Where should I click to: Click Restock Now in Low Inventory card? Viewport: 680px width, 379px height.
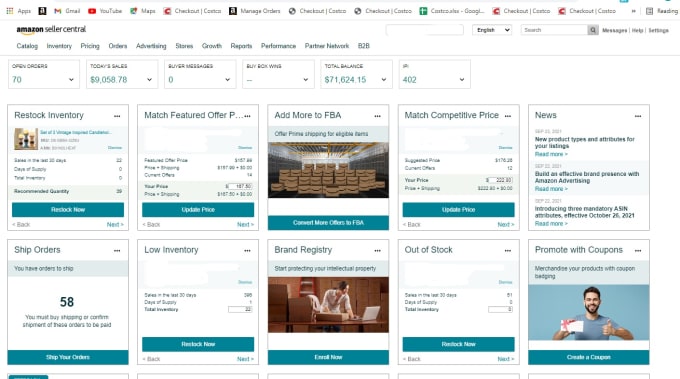tap(198, 344)
